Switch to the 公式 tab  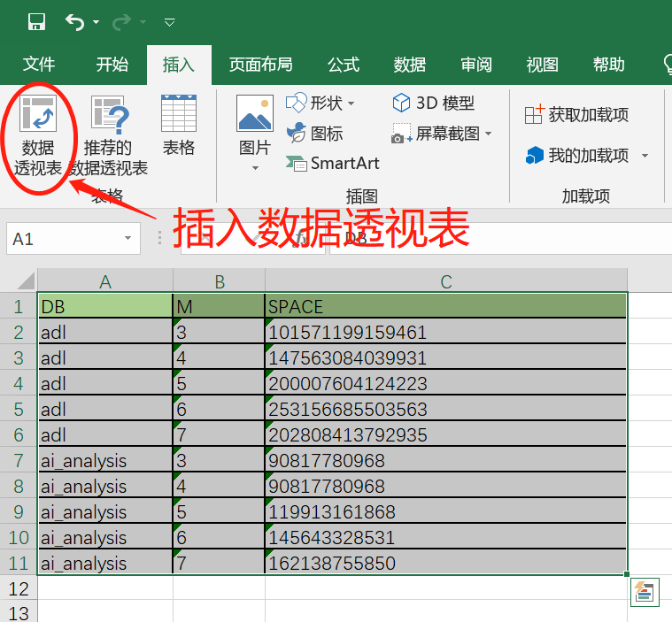(x=344, y=65)
